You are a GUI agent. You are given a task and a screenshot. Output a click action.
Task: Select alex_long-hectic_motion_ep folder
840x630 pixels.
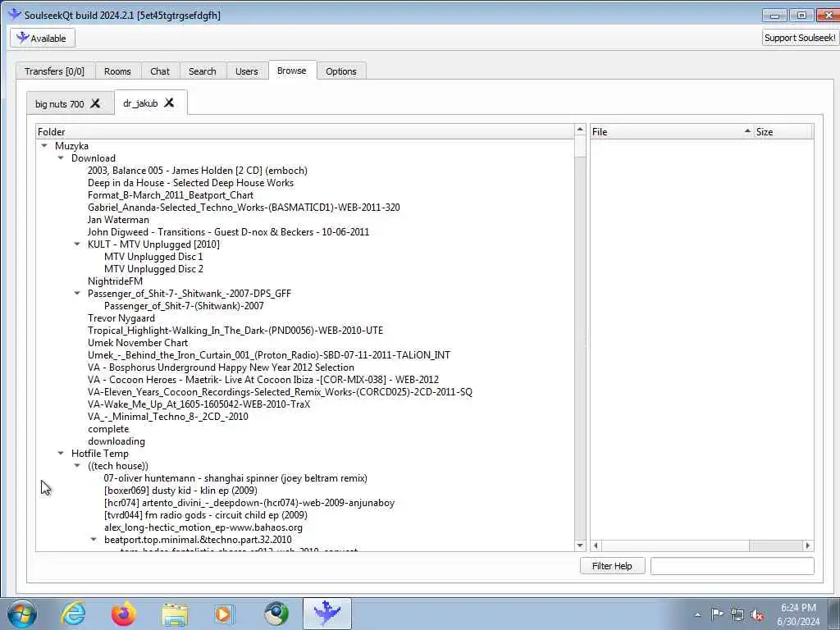coord(203,527)
